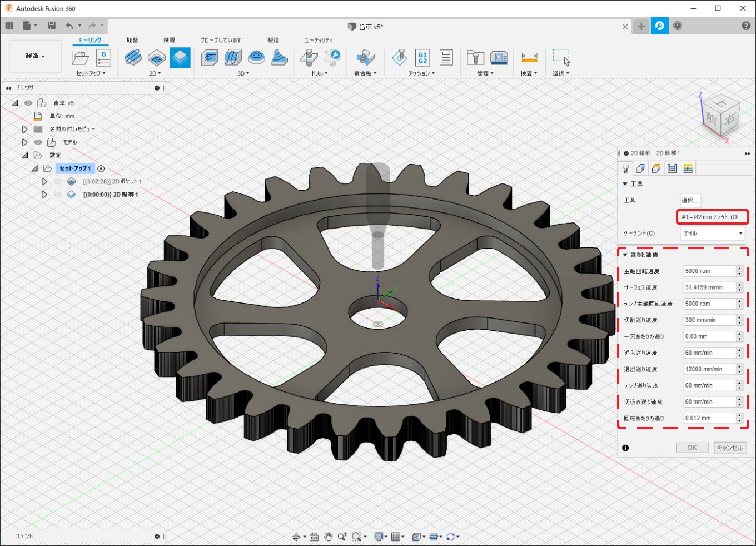Click the Save disk icon

pyautogui.click(x=52, y=26)
